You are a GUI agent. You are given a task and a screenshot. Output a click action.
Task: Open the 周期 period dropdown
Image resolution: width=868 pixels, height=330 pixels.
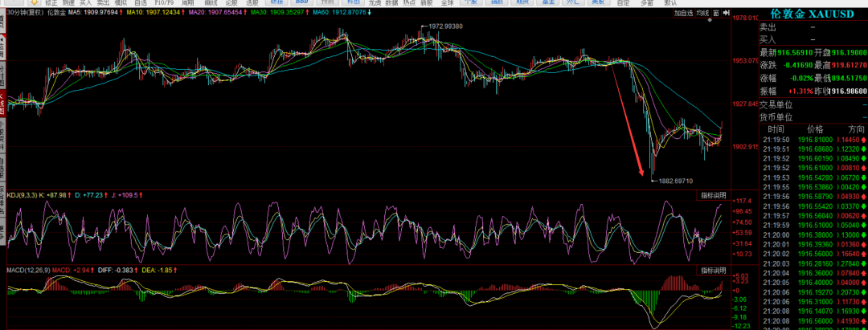coord(187,3)
